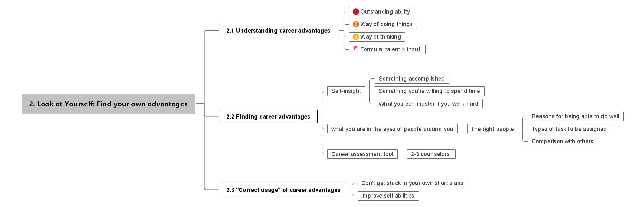Select 'Don't get stuck in your own short slabs'

tap(412, 183)
